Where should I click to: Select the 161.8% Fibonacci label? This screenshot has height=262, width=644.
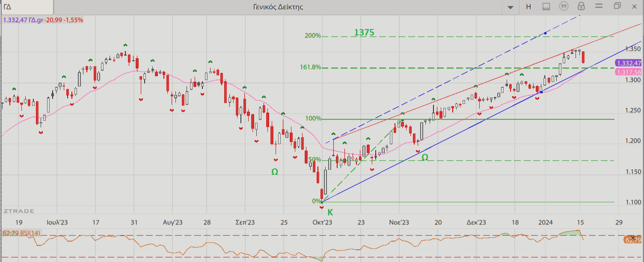coord(310,67)
